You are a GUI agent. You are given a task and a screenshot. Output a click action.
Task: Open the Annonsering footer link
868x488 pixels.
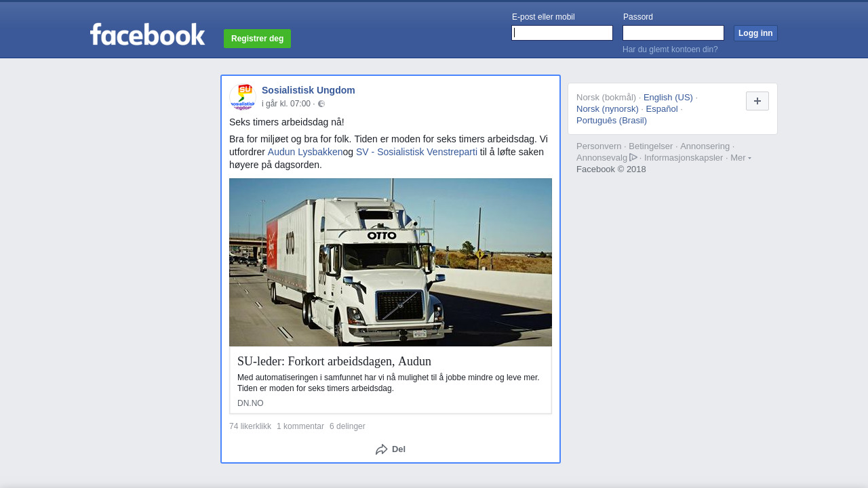[705, 146]
